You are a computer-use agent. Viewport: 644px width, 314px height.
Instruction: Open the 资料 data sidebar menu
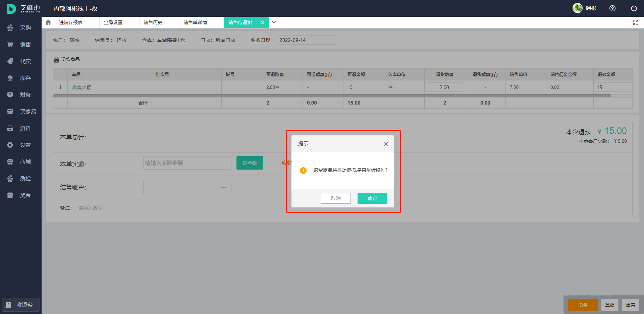tap(20, 128)
